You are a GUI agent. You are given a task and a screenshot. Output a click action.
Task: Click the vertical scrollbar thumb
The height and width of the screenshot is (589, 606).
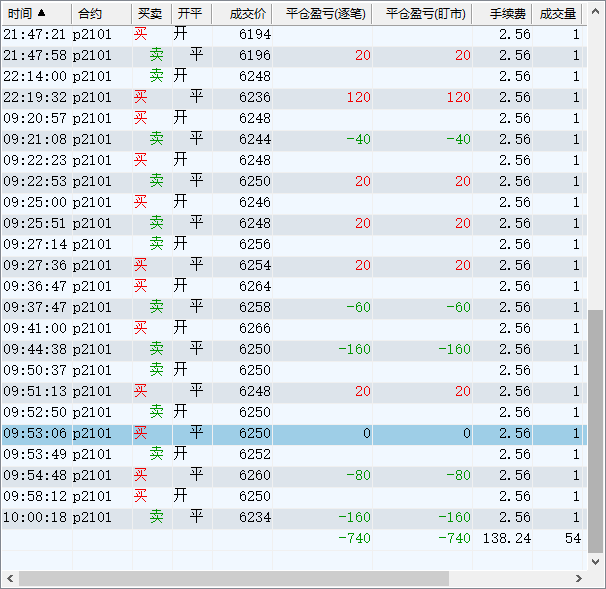(595, 430)
